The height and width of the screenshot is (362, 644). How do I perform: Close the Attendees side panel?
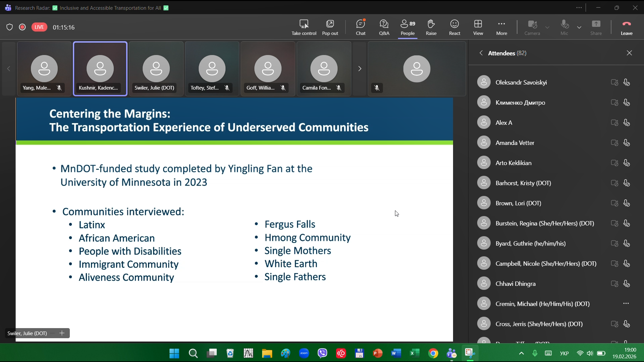click(x=629, y=53)
